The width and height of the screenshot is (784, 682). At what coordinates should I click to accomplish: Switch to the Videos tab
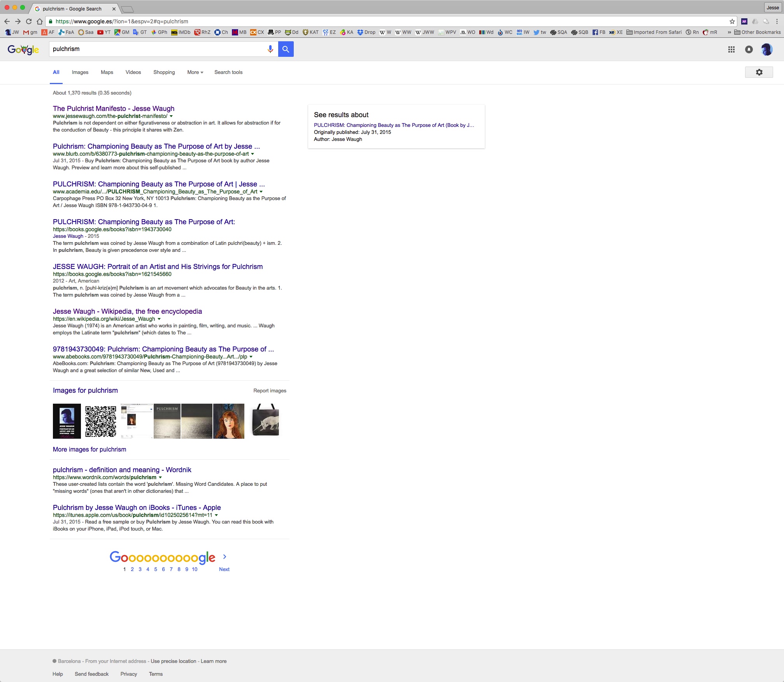coord(133,72)
